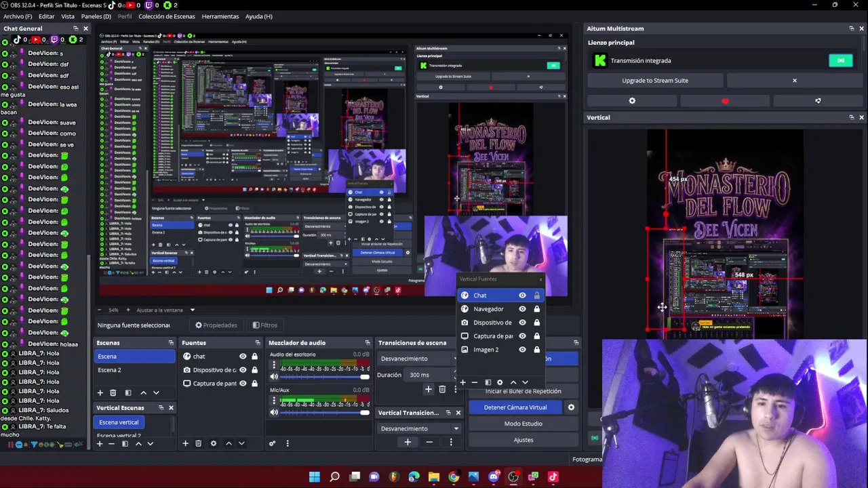Add a scene transition with plus icon
868x488 pixels.
click(428, 389)
